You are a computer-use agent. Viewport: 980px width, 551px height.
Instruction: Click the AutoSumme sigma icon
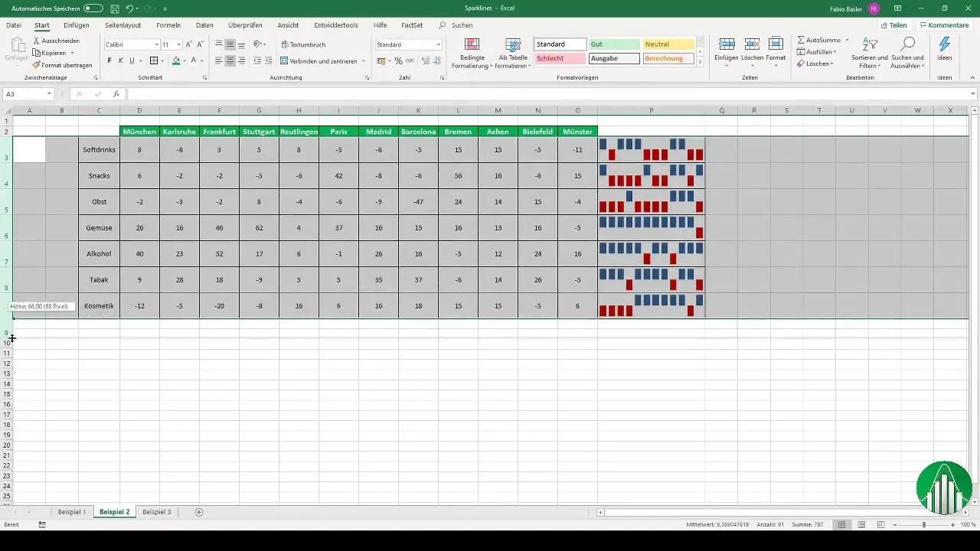(x=801, y=40)
